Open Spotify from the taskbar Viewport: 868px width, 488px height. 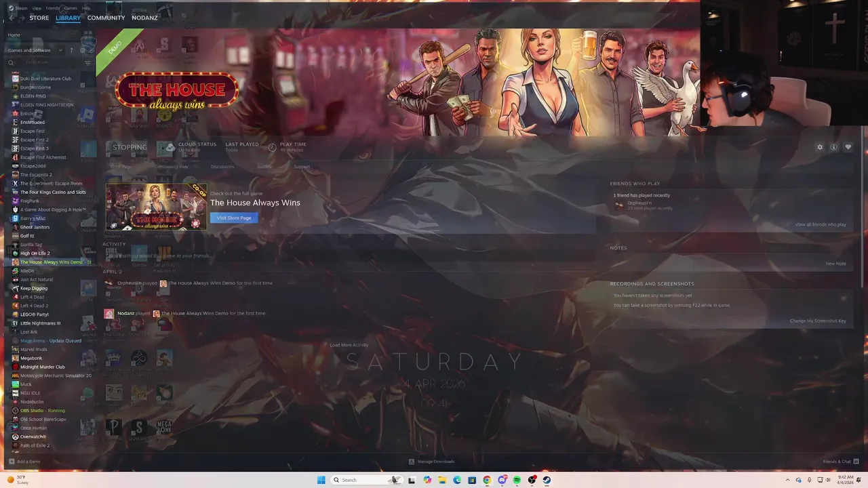517,480
